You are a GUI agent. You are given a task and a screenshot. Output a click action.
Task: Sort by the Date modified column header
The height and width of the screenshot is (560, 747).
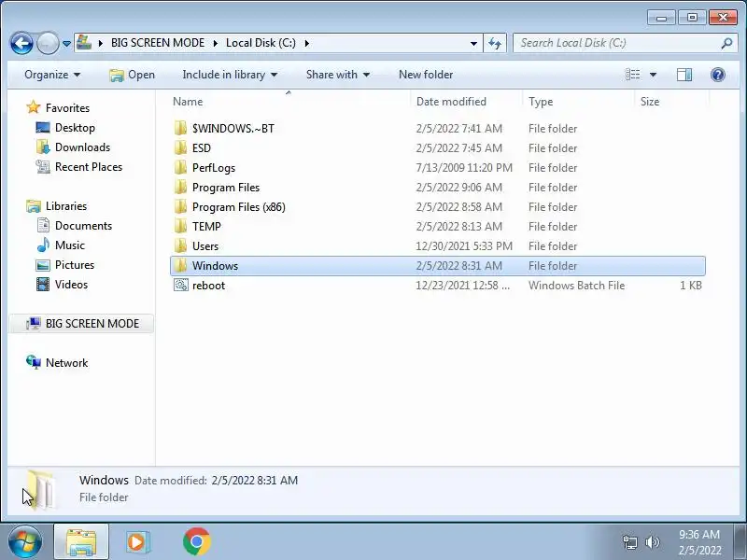[451, 102]
